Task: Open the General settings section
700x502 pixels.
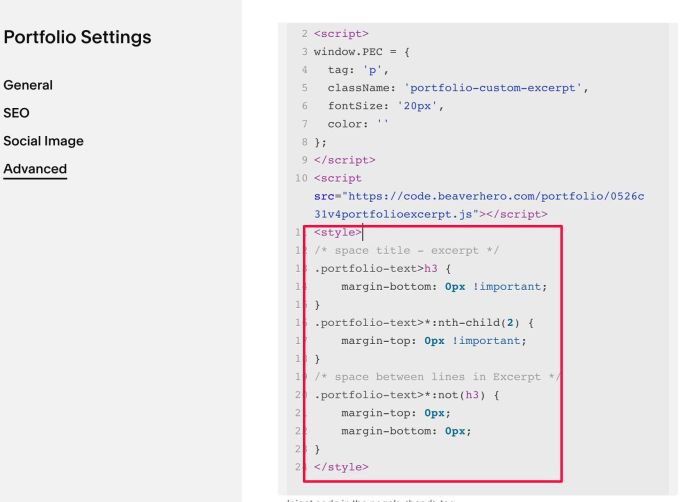Action: click(28, 85)
